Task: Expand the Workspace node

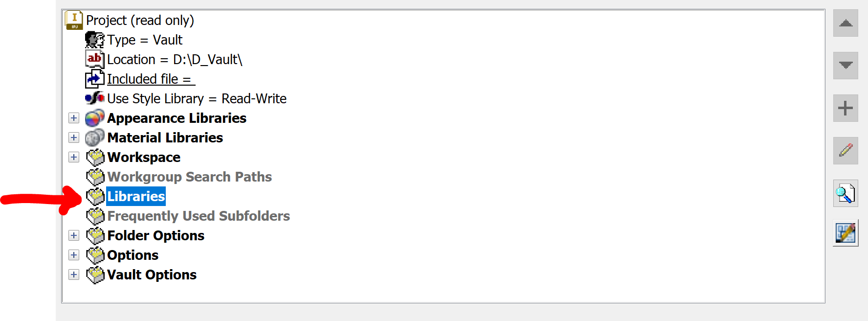Action: click(74, 157)
